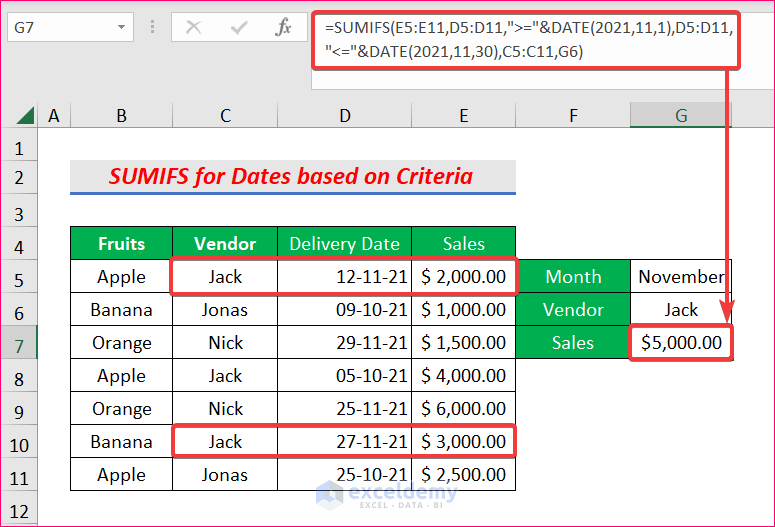Click the sales cell '$ 2,000.00'
Image resolution: width=775 pixels, height=527 pixels.
[464, 276]
